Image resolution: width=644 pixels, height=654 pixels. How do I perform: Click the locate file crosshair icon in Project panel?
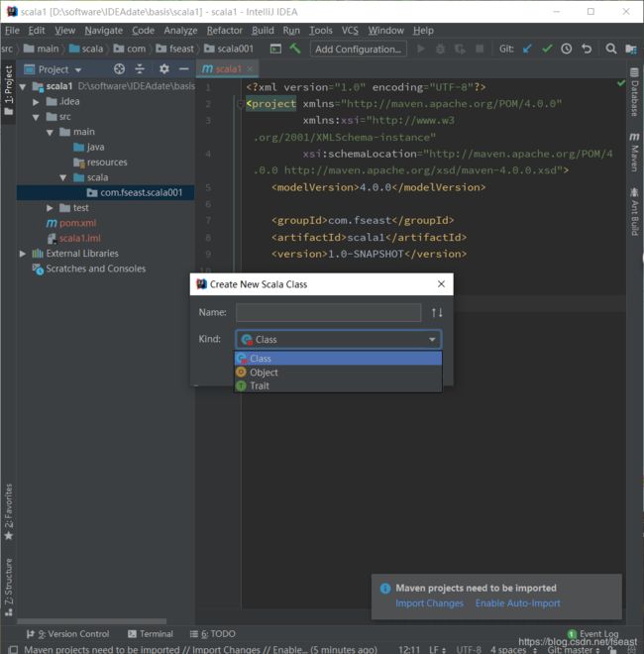pos(119,68)
